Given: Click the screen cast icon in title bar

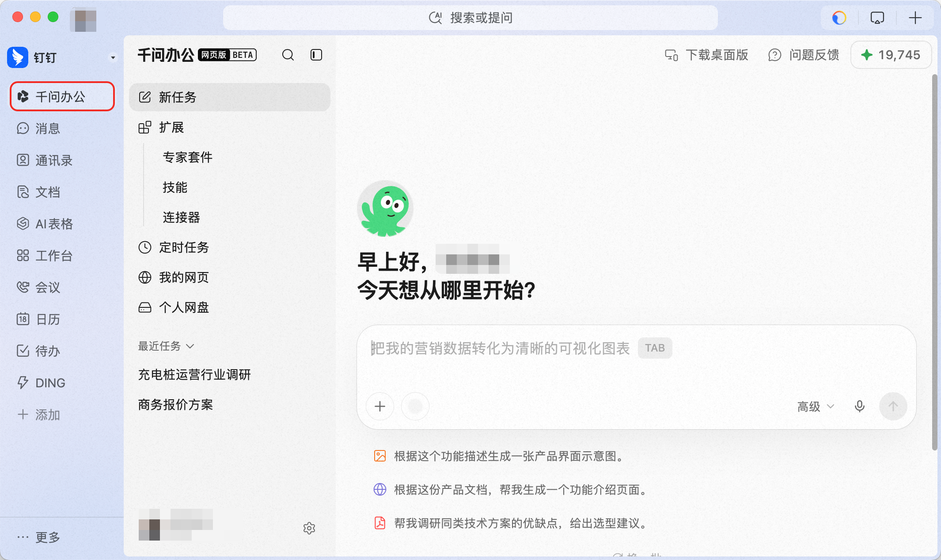Looking at the screenshot, I should pyautogui.click(x=877, y=18).
